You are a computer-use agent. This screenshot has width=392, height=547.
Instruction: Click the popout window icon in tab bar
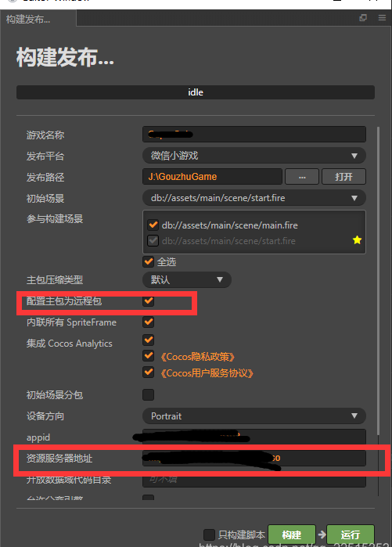point(363,18)
